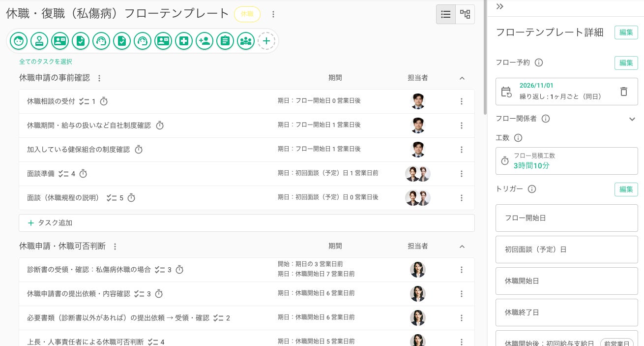Click timer icon on 加入している健保組合 row
Image resolution: width=644 pixels, height=346 pixels.
pyautogui.click(x=139, y=149)
